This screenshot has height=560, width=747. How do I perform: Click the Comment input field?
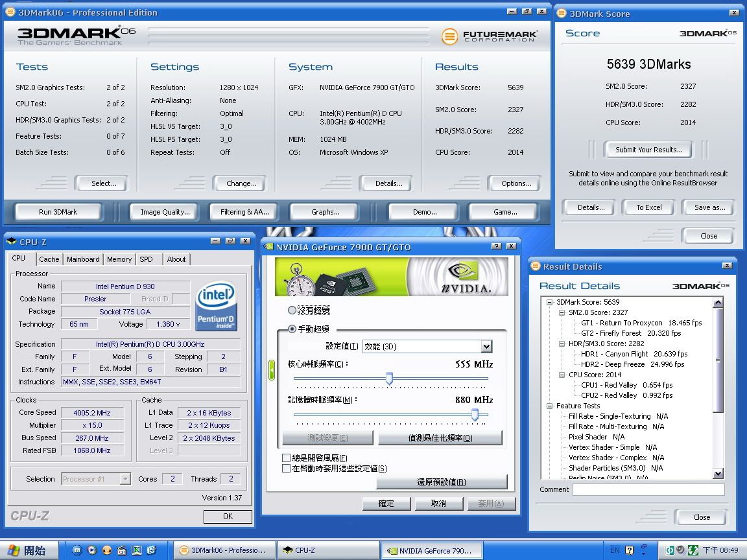(x=648, y=490)
